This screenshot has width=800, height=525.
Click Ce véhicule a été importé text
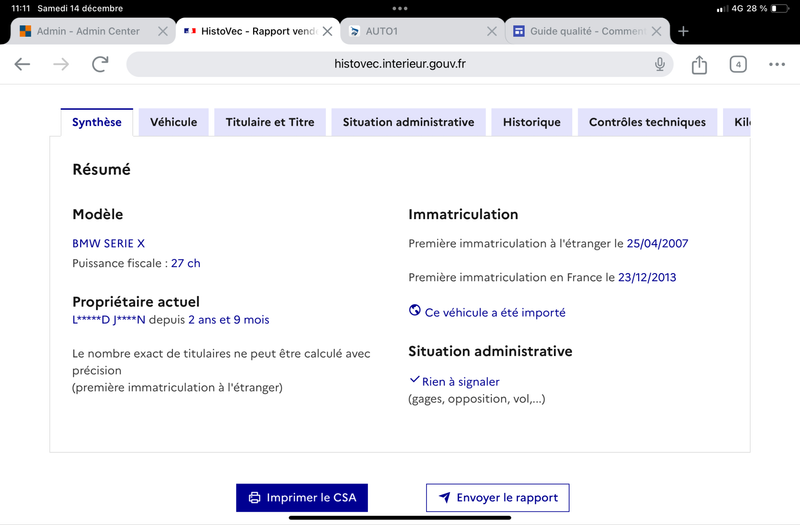point(495,313)
